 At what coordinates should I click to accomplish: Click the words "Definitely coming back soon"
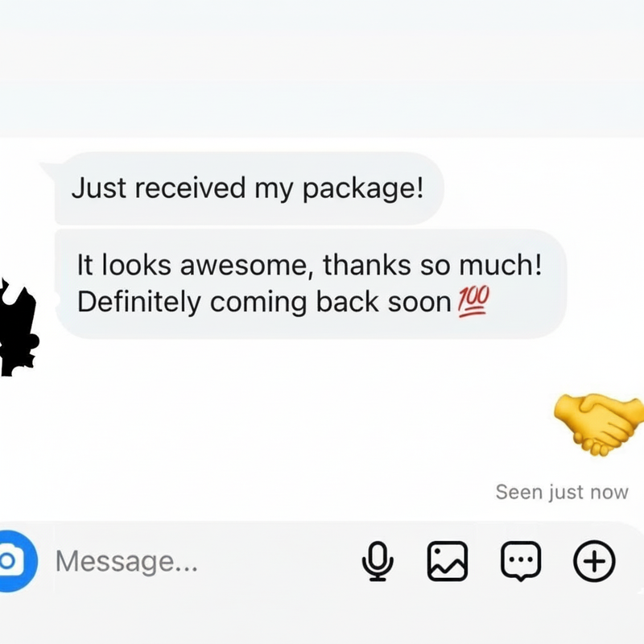tap(265, 303)
